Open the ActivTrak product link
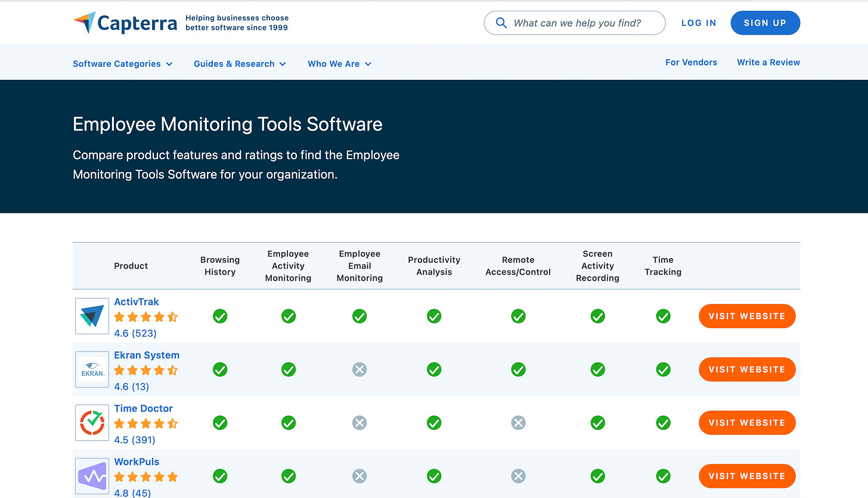 pos(137,301)
